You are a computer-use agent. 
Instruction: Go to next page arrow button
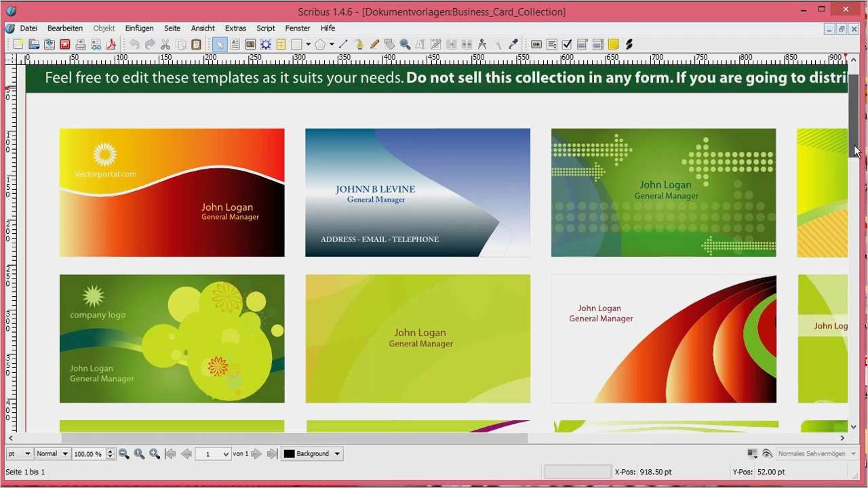point(256,453)
